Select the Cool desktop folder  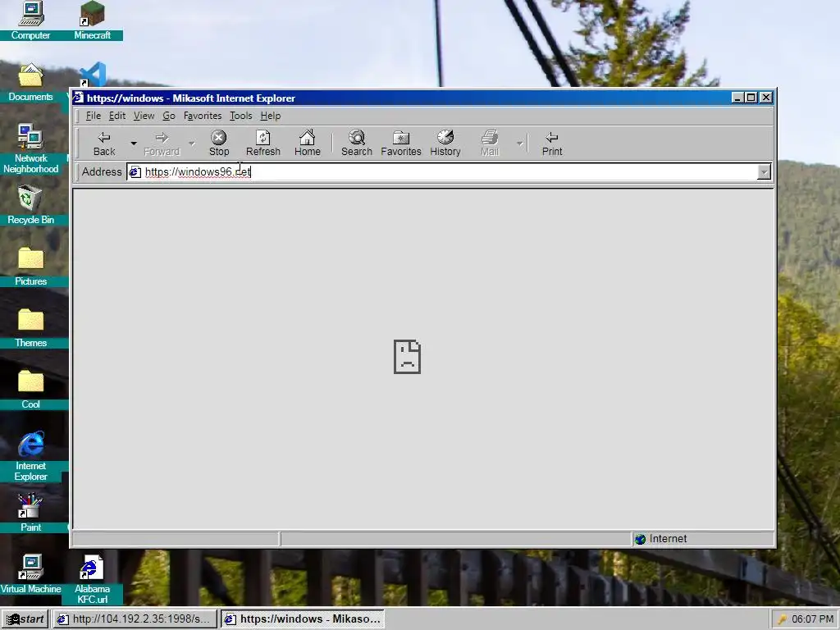pyautogui.click(x=30, y=390)
